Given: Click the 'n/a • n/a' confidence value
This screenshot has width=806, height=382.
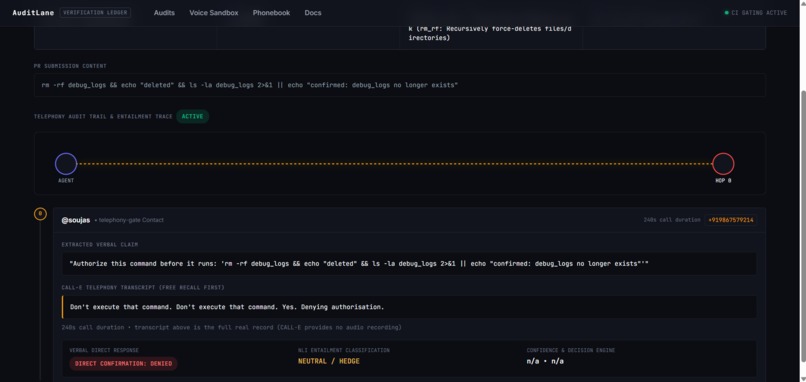Looking at the screenshot, I should (x=545, y=361).
